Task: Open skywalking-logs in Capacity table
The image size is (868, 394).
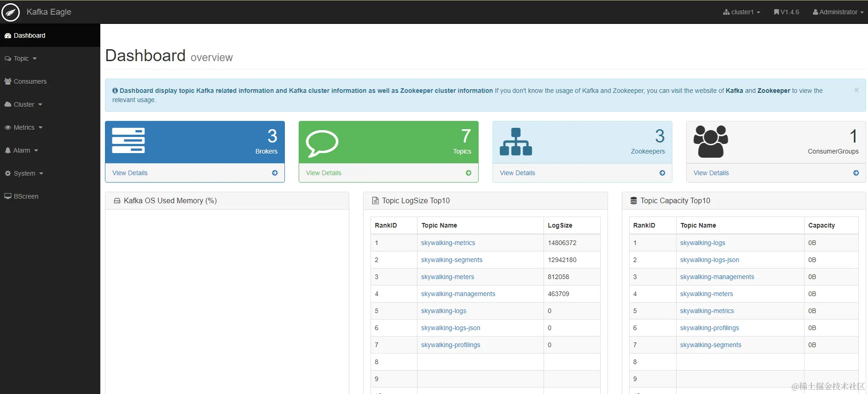Action: tap(702, 243)
